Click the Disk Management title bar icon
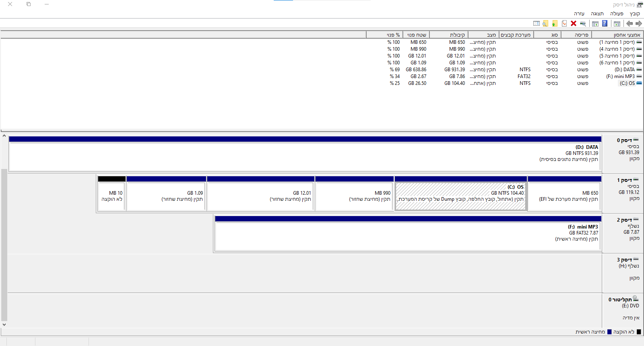644x346 pixels. [x=640, y=4]
